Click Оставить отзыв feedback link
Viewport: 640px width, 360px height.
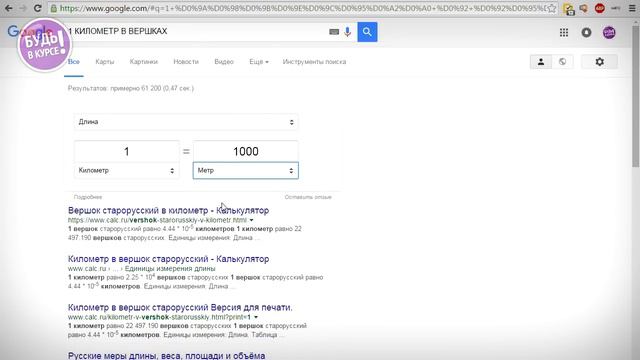pyautogui.click(x=308, y=197)
